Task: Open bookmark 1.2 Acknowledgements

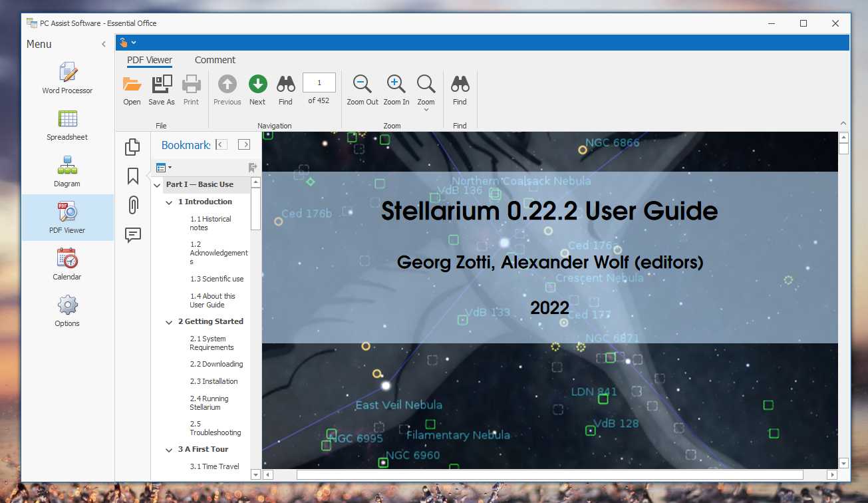Action: coord(218,253)
